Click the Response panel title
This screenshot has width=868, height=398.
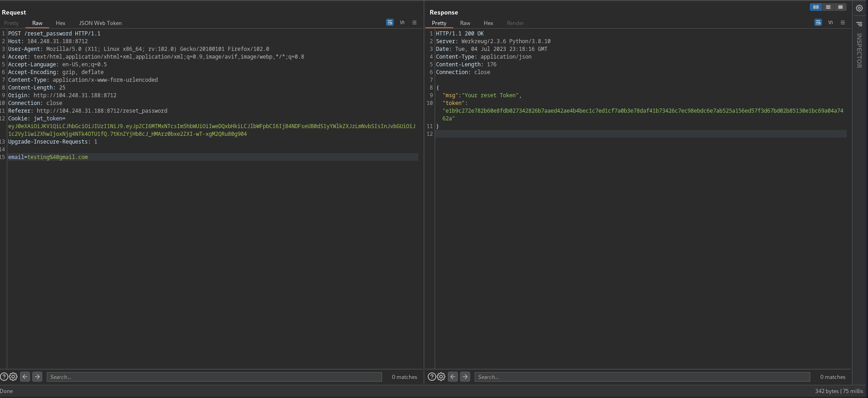click(x=444, y=12)
